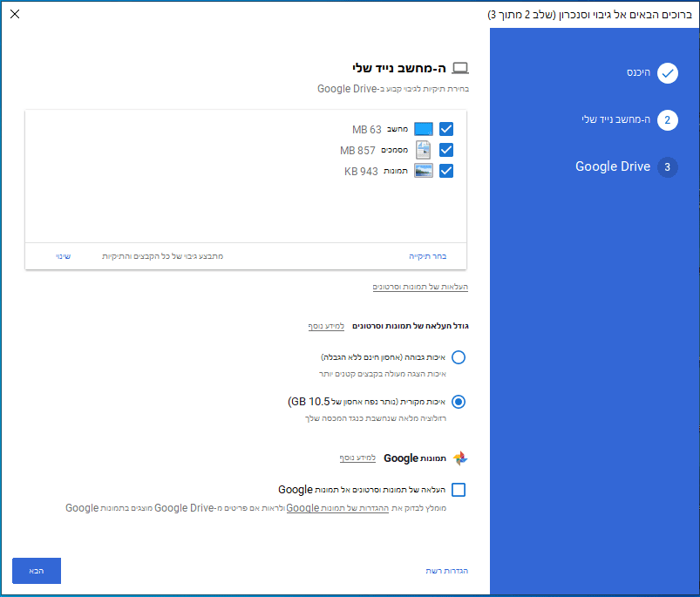
Task: Select step 3 Google Drive circle
Action: [x=668, y=167]
